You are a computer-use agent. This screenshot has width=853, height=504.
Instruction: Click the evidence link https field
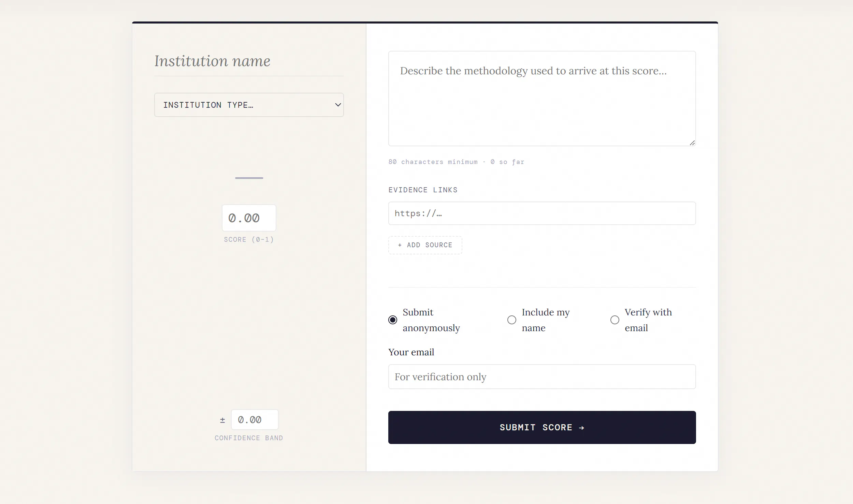click(542, 213)
